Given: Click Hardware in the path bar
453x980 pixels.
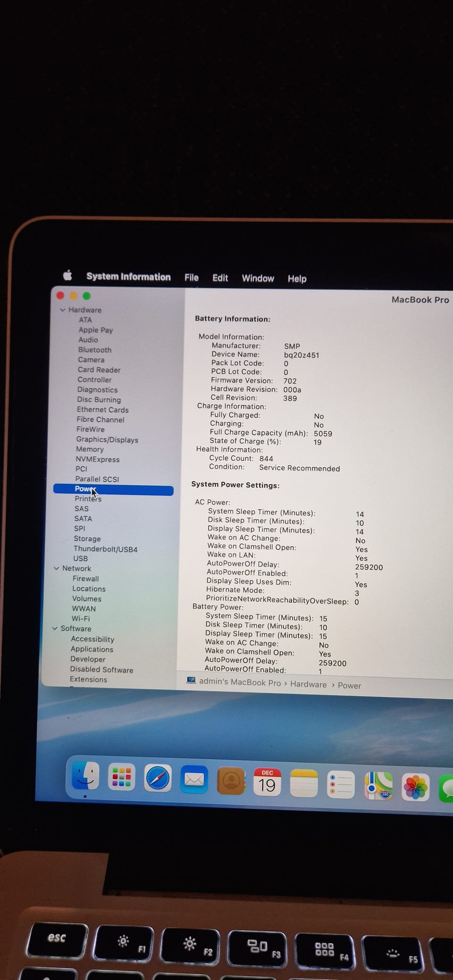Looking at the screenshot, I should (308, 684).
